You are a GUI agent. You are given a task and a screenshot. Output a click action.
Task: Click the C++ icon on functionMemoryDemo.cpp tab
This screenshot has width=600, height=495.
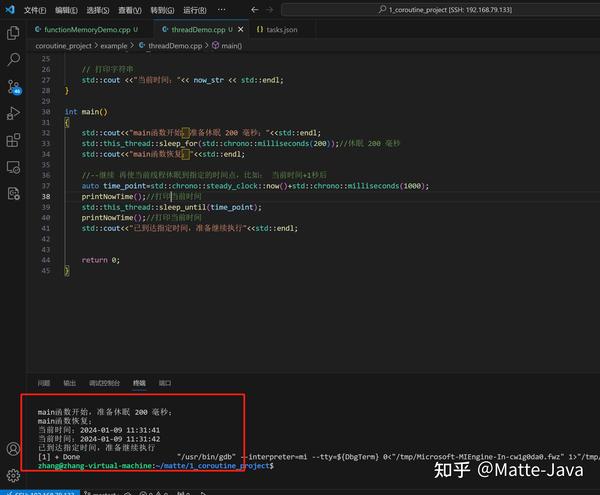click(x=38, y=29)
